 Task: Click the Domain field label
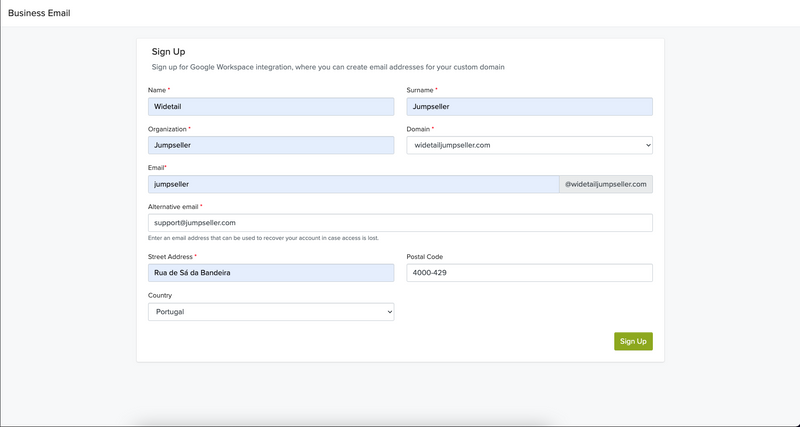420,129
